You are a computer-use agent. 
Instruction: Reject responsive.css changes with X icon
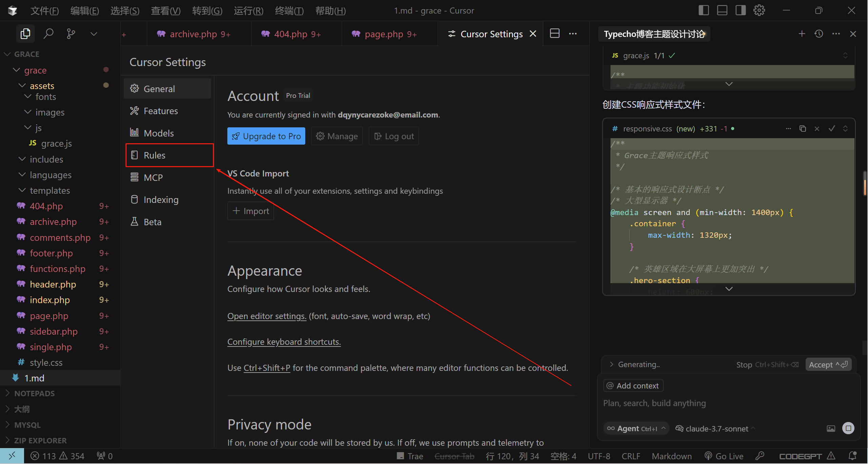(817, 129)
